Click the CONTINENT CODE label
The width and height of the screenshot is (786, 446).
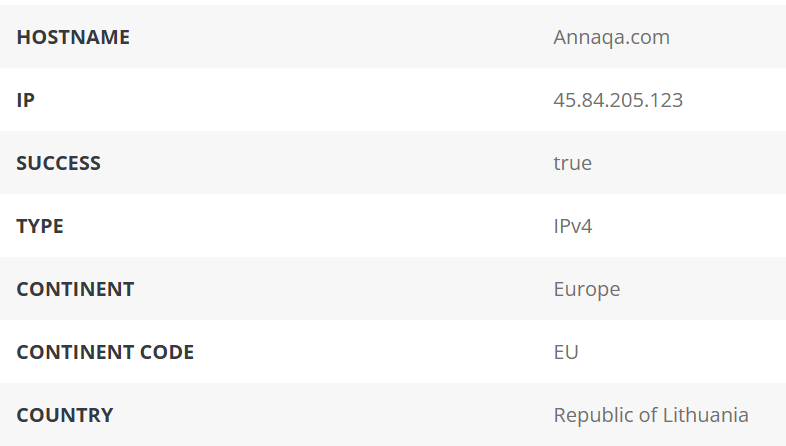(105, 352)
